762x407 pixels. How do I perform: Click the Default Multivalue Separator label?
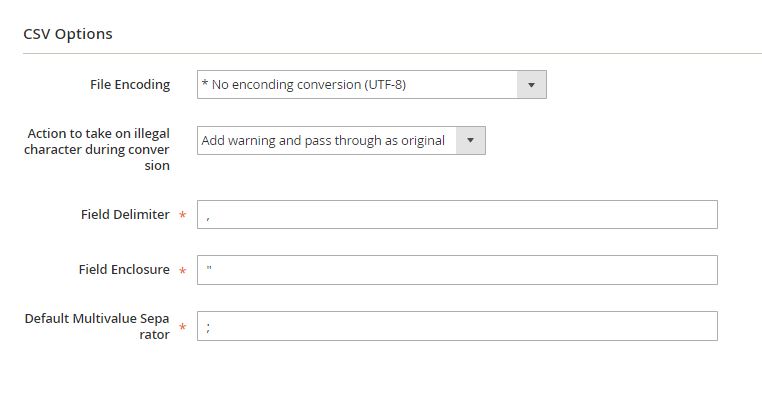(x=97, y=326)
